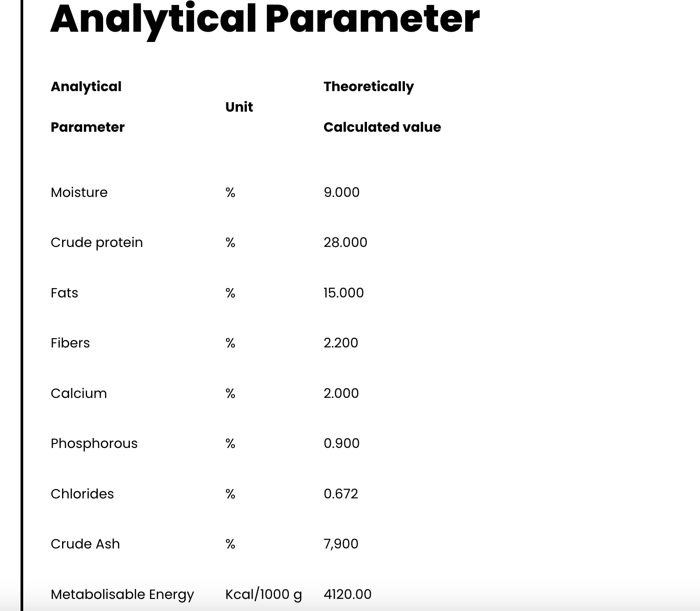Click the Kcal/1000 g unit text
700x611 pixels.
tap(263, 594)
